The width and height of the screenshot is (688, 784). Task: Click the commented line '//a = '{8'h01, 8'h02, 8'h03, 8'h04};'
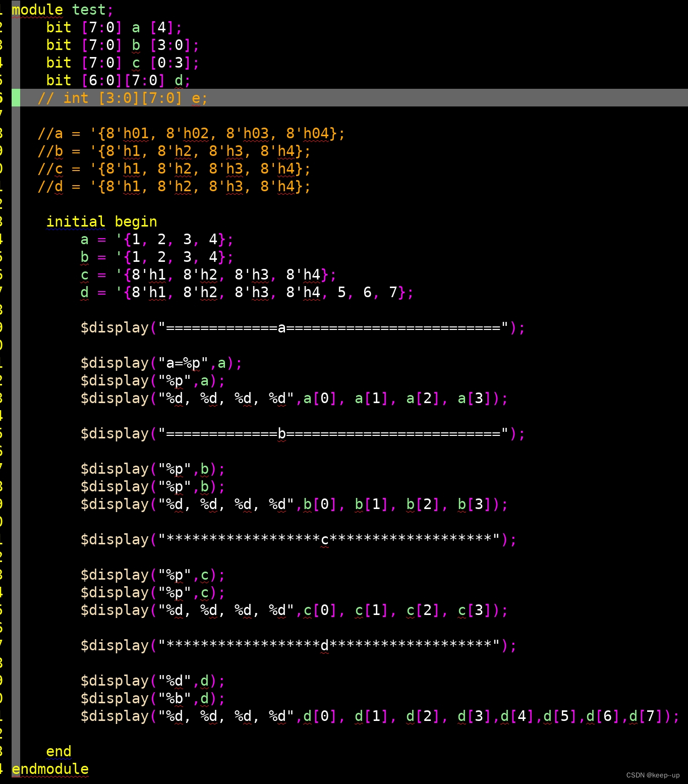coord(192,133)
